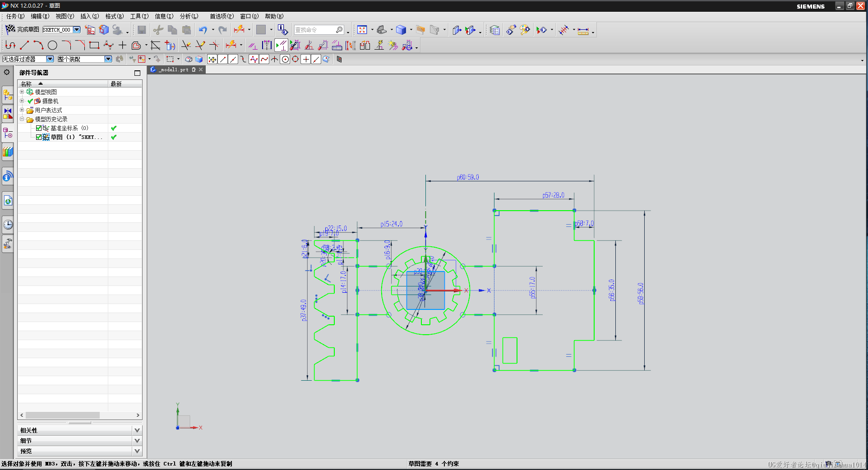Toggle the Point on Curve snap option

[x=316, y=59]
